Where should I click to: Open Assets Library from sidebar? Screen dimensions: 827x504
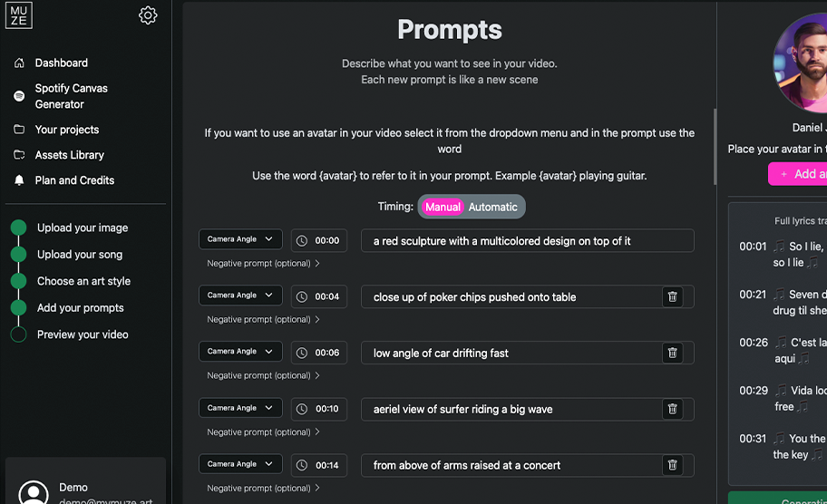coord(69,155)
